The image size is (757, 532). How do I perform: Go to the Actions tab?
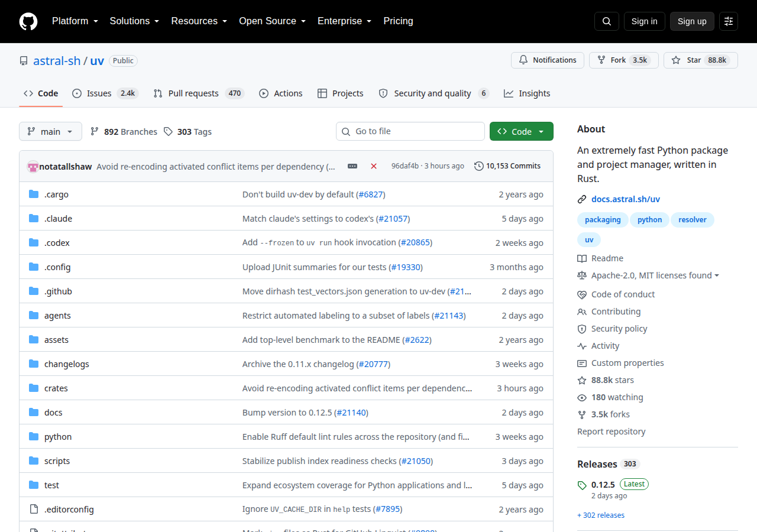coord(281,93)
